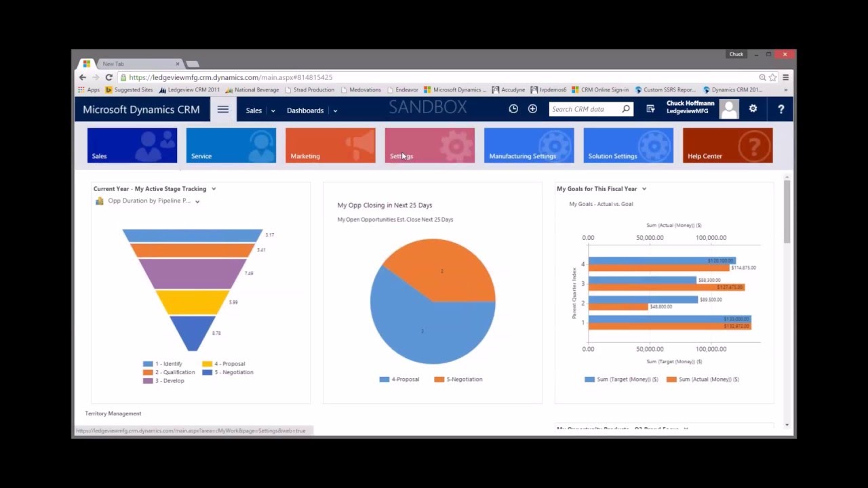This screenshot has height=488, width=868.
Task: Open the Ledgeview CRM 2011 bookmark
Action: [x=189, y=89]
